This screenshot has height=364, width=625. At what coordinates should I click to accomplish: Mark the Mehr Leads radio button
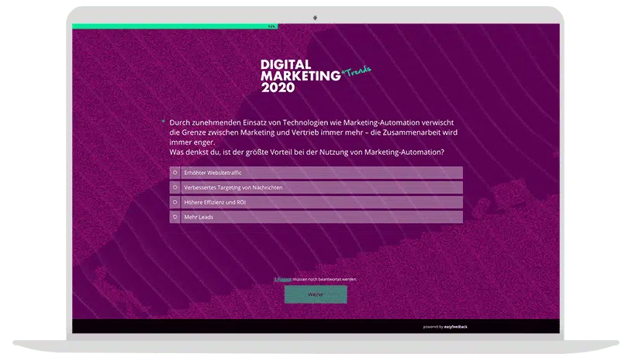tap(175, 217)
